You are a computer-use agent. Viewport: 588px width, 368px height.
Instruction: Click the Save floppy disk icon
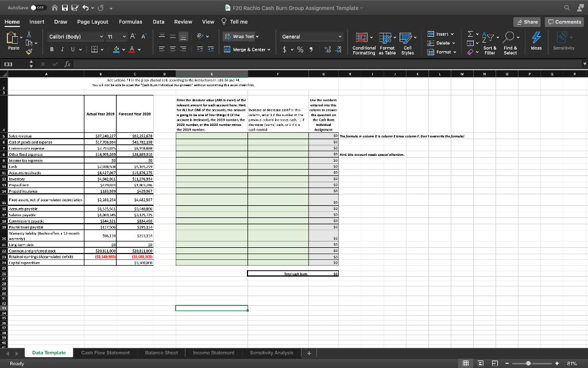[65, 8]
